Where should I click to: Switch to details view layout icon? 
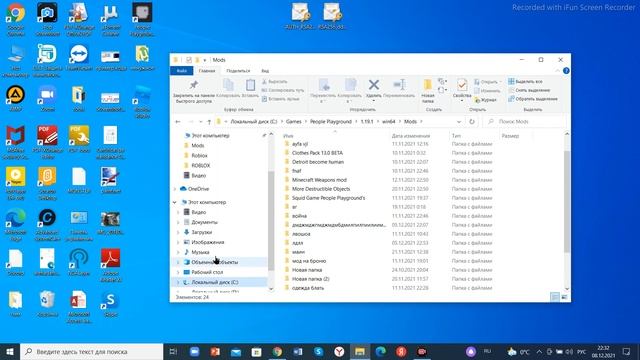coord(555,297)
